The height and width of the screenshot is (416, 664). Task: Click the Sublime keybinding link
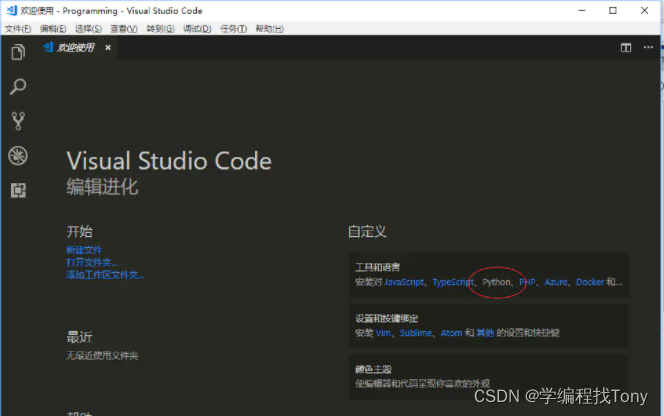pos(415,333)
